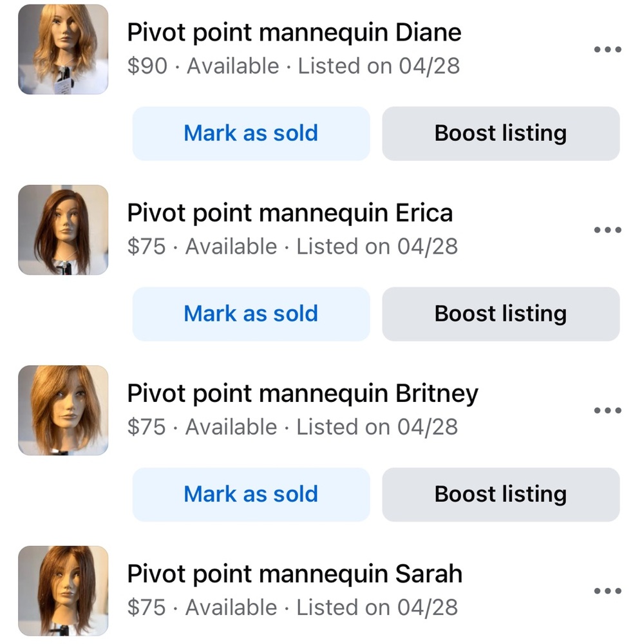Boost the Britney mannequin listing
644x644 pixels.
(500, 494)
